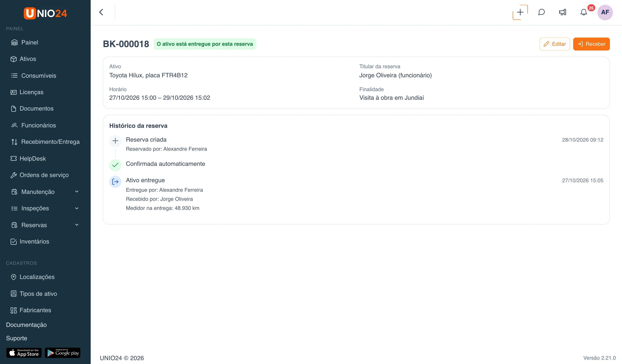The width and height of the screenshot is (622, 364).
Task: Click the Reserva criada plus icon
Action: [115, 141]
